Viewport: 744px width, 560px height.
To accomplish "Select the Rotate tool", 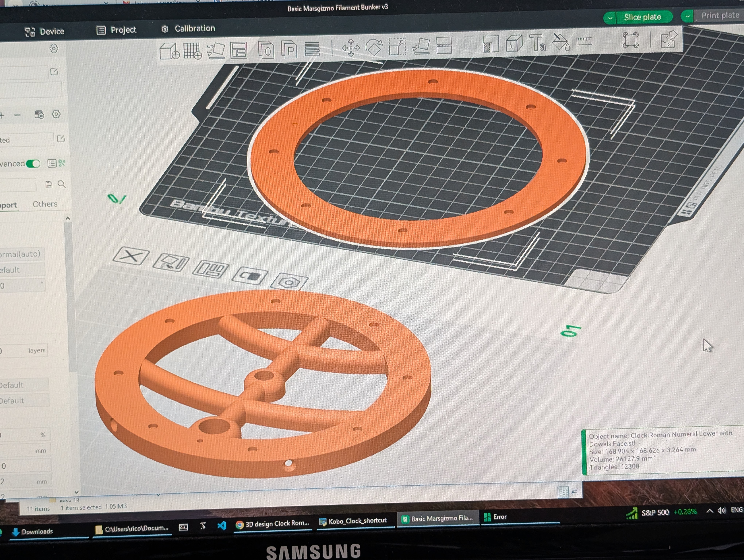I will (374, 47).
